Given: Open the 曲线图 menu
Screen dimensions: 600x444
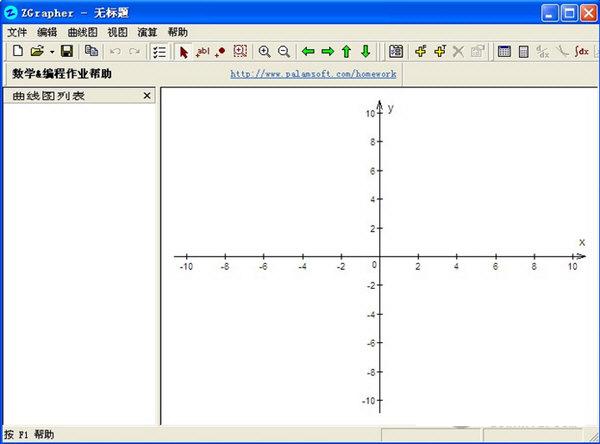Looking at the screenshot, I should (x=82, y=32).
